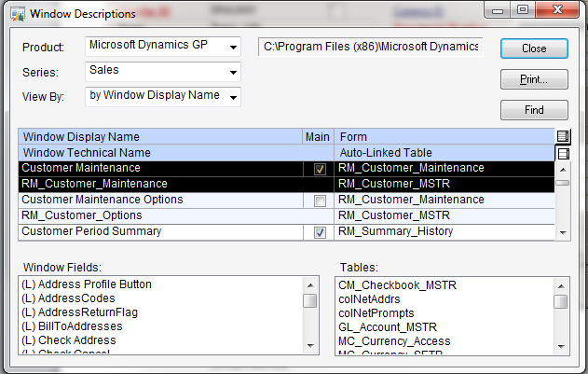Click the RM_Summary_History form cell
Screen dimensions: 588x374
pyautogui.click(x=444, y=231)
